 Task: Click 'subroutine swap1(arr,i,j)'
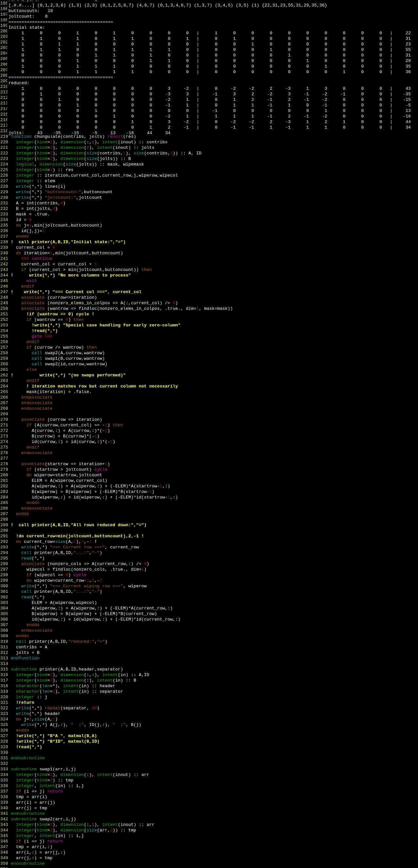tap(43, 769)
